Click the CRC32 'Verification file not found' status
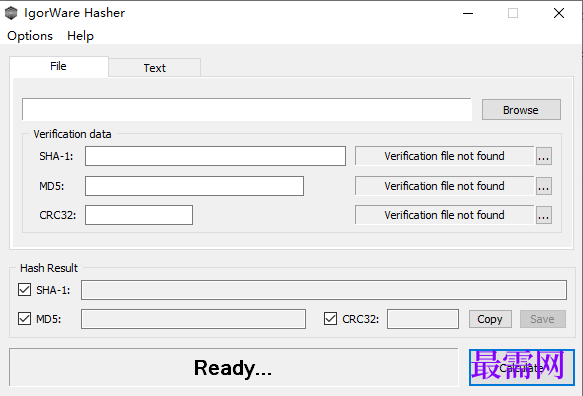583x396 pixels. tap(444, 215)
